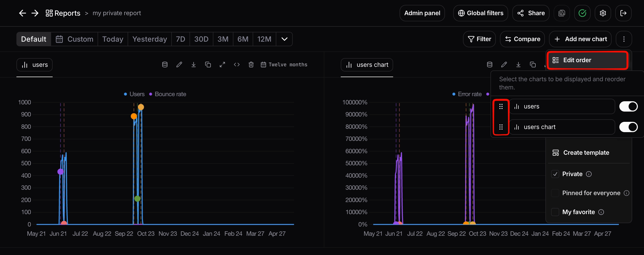The width and height of the screenshot is (644, 255).
Task: Toggle visibility switch for 'users' chart
Action: coord(628,106)
